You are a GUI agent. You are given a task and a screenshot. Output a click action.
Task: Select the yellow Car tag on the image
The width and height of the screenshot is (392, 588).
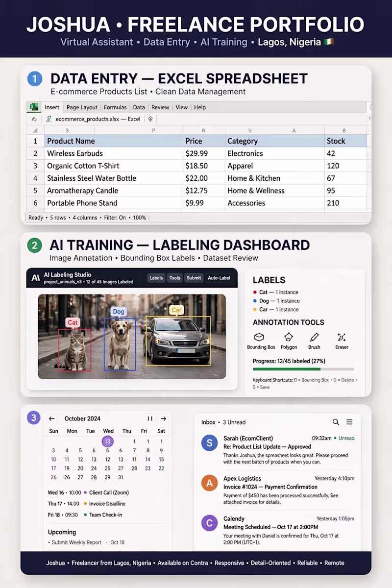(176, 310)
